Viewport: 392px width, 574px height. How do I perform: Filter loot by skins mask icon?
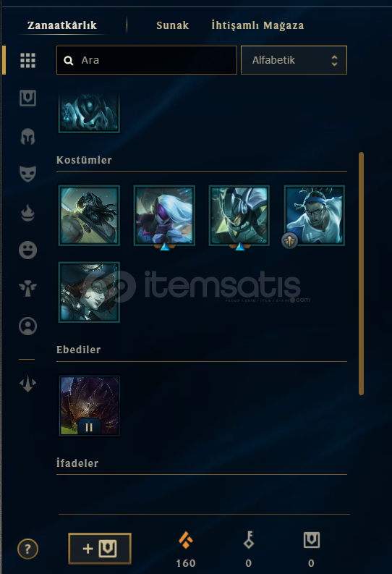click(27, 174)
